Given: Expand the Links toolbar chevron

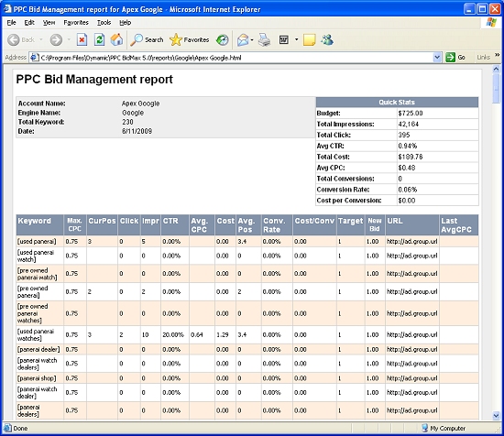Looking at the screenshot, I should coord(498,55).
